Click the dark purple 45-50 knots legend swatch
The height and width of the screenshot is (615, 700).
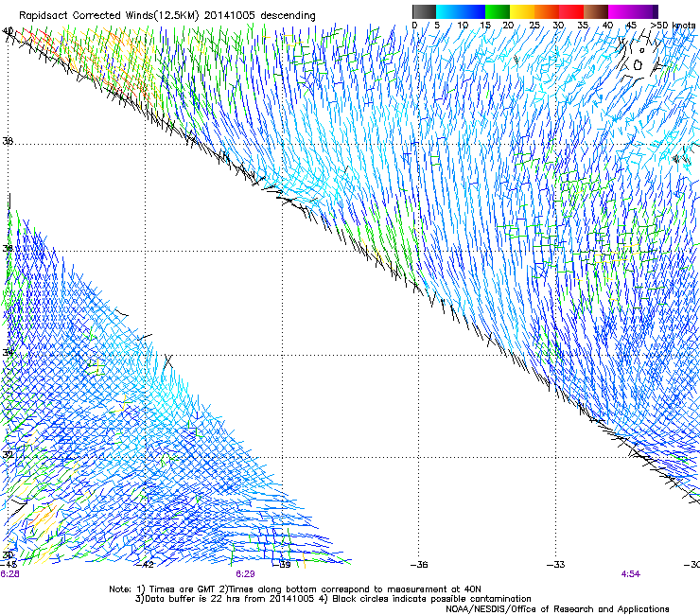(645, 11)
